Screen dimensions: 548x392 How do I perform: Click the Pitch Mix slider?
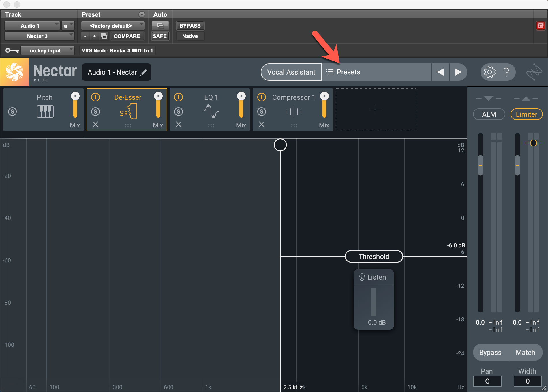pyautogui.click(x=75, y=105)
